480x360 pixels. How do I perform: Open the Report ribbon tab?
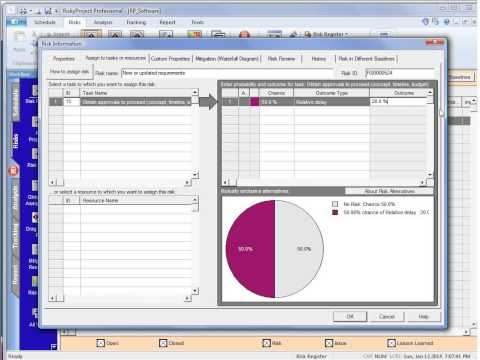(x=167, y=22)
